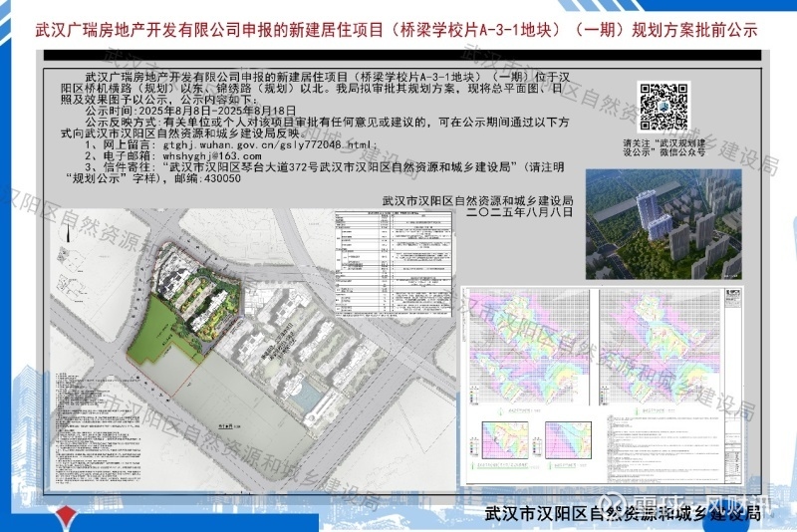Open the second small sunlight analysis diagram
This screenshot has height=532, width=797.
pos(568,440)
